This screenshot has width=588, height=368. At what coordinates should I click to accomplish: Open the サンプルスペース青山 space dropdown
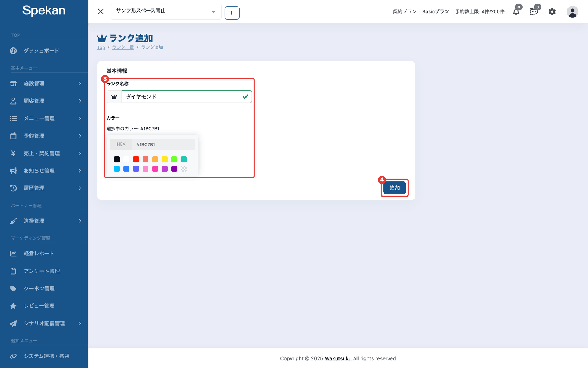[166, 11]
